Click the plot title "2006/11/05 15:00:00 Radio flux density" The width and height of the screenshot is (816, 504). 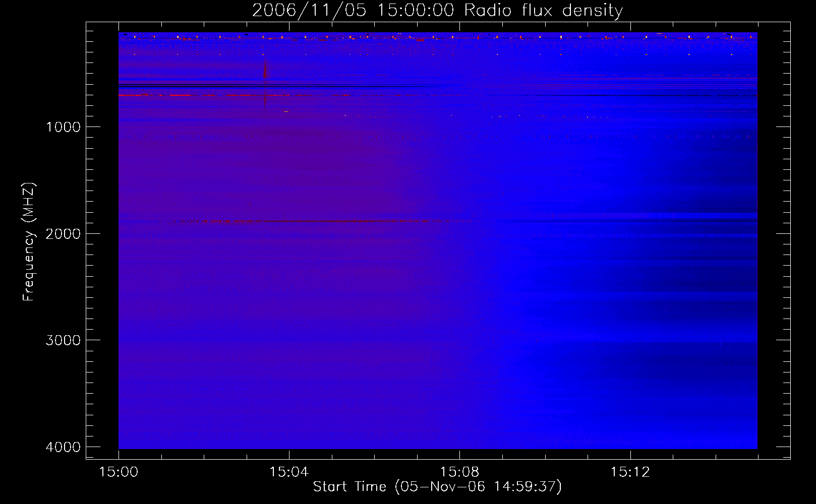(x=438, y=11)
